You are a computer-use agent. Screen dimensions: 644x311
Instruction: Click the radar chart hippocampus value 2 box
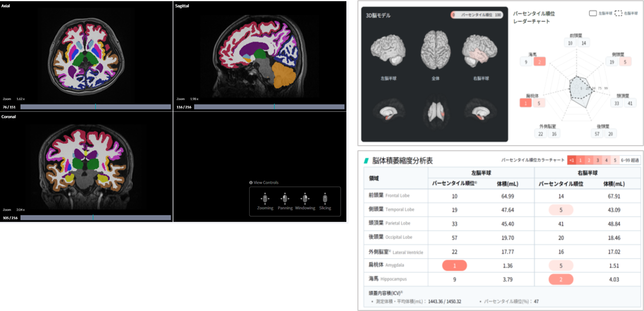(540, 62)
